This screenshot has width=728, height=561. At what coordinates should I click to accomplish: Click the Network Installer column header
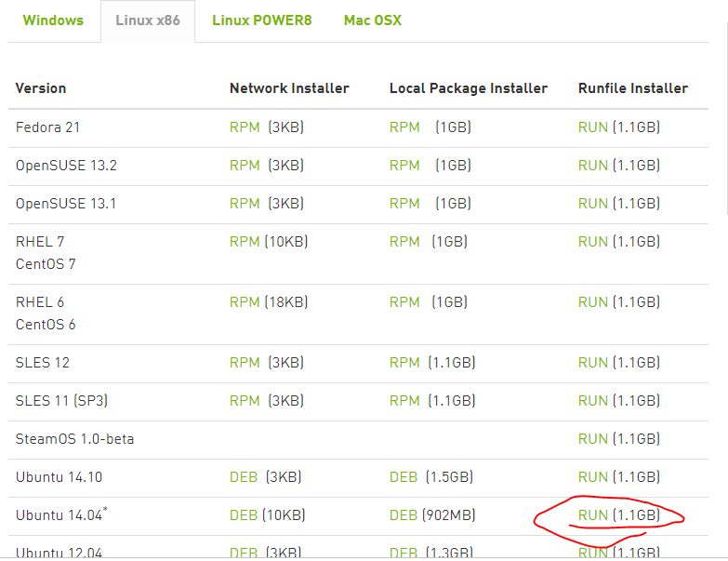tap(289, 88)
